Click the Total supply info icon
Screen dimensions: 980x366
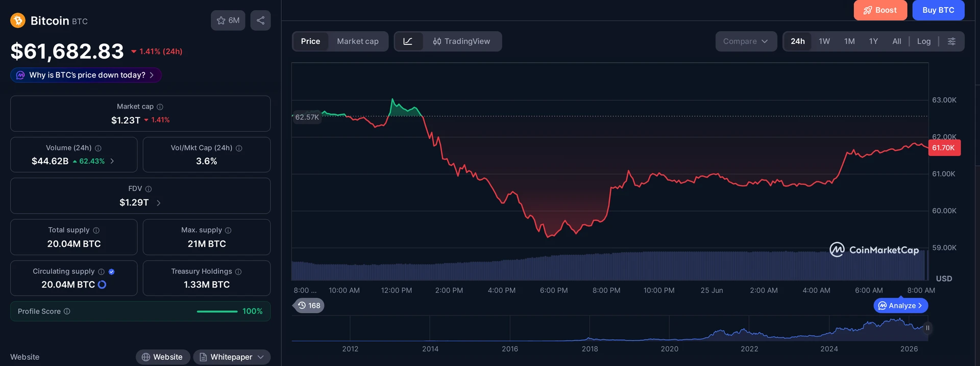pos(96,230)
